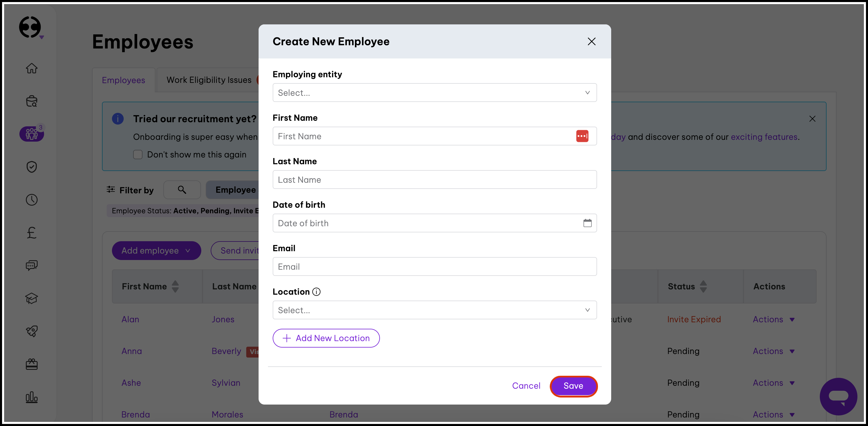Open the pound payroll sidebar icon
The width and height of the screenshot is (868, 426).
click(x=32, y=233)
